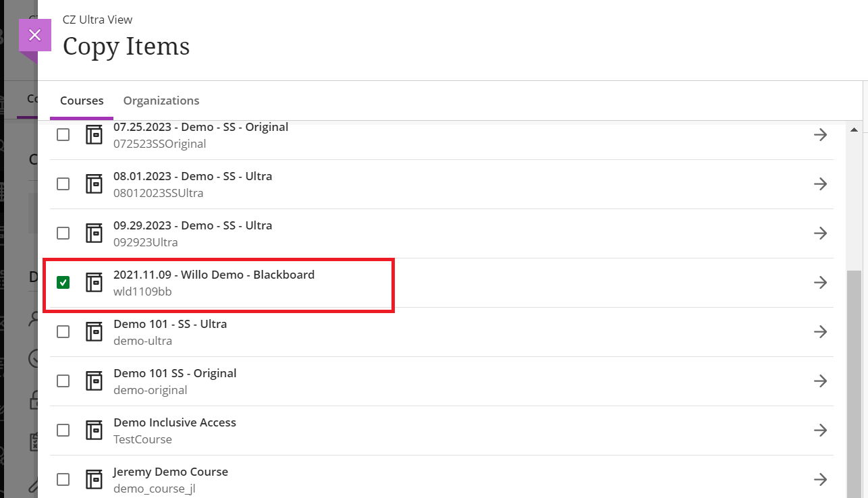868x498 pixels.
Task: Click the course list scrollbar thumb
Action: (854, 384)
